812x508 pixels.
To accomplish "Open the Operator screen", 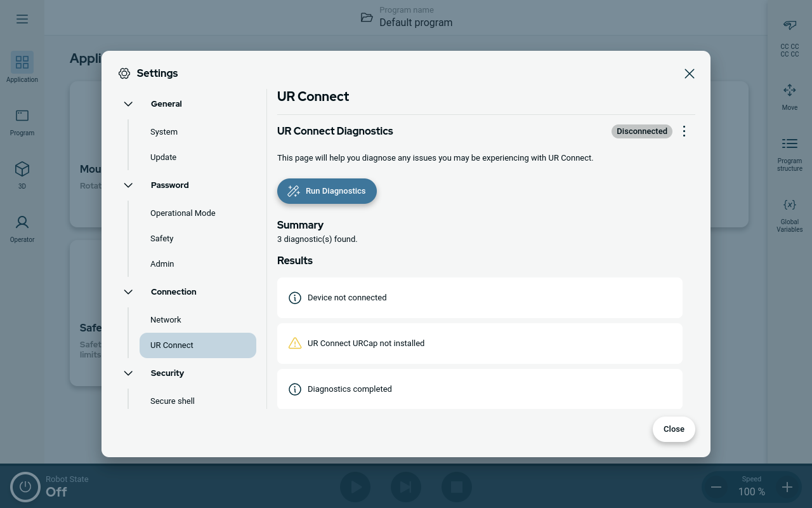I will pos(22,223).
